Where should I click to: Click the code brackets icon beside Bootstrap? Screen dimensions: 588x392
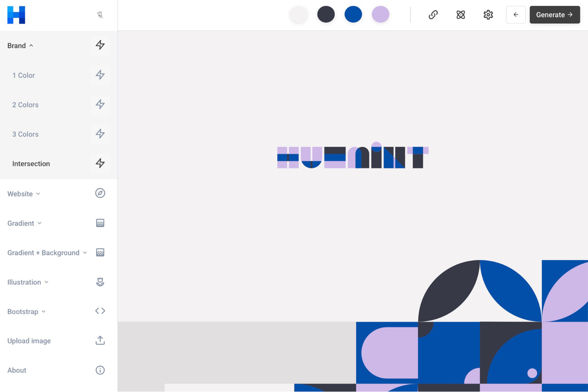point(100,311)
